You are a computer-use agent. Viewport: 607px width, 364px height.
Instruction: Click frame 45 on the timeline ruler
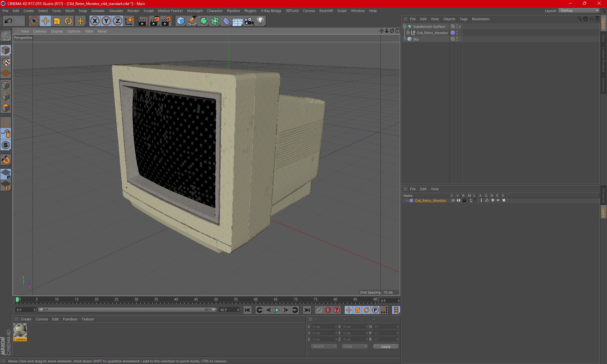196,299
